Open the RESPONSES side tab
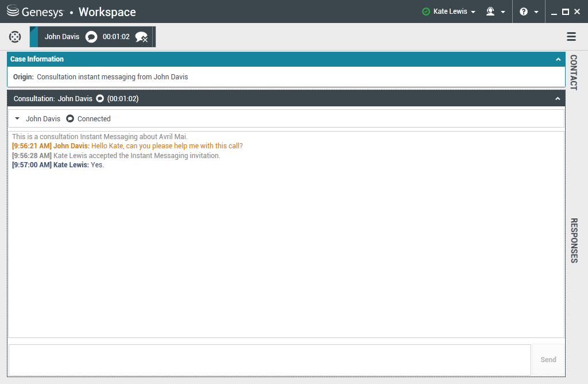The image size is (588, 384). [x=573, y=240]
